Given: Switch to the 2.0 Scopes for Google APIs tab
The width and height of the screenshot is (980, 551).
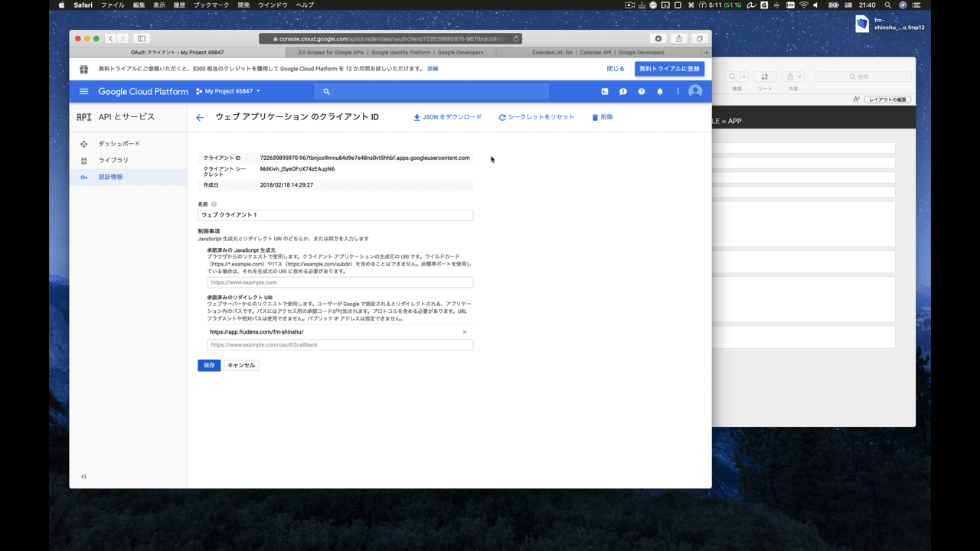Looking at the screenshot, I should tap(390, 53).
